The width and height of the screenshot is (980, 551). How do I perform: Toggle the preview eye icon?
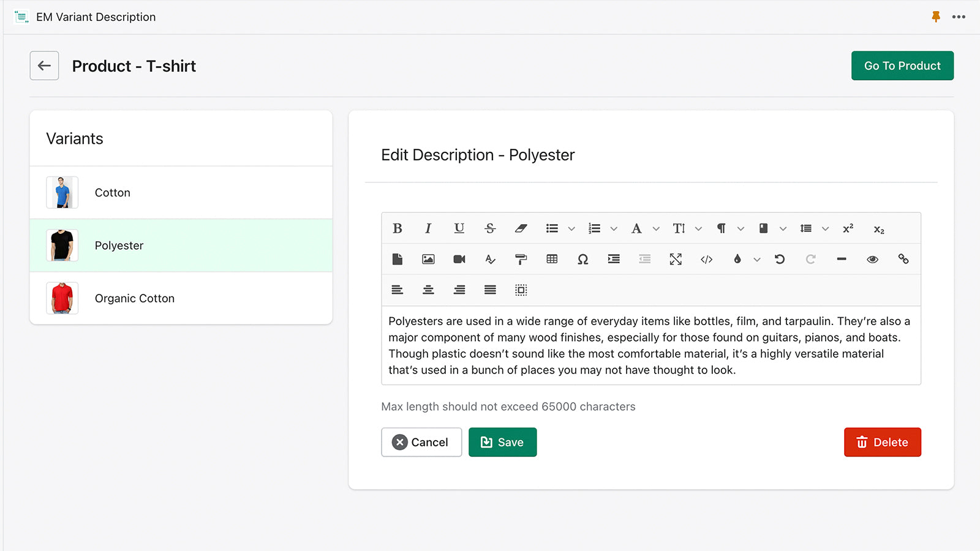[872, 259]
